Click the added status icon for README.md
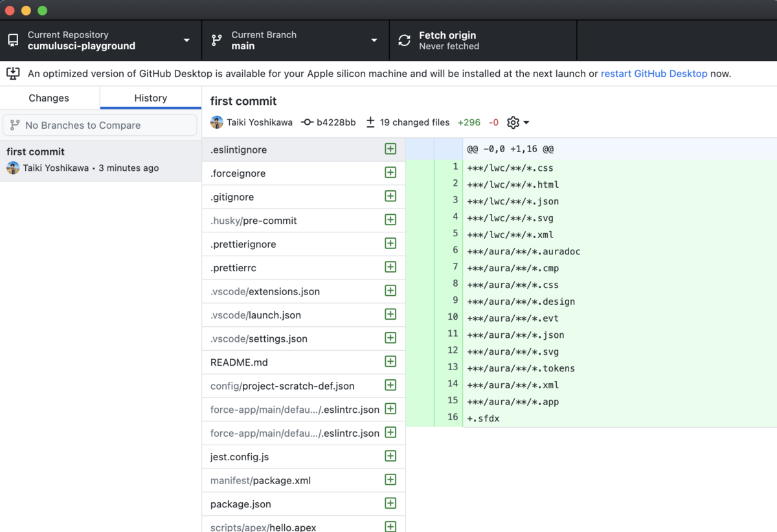Screen dimensions: 777x532 (x=390, y=362)
